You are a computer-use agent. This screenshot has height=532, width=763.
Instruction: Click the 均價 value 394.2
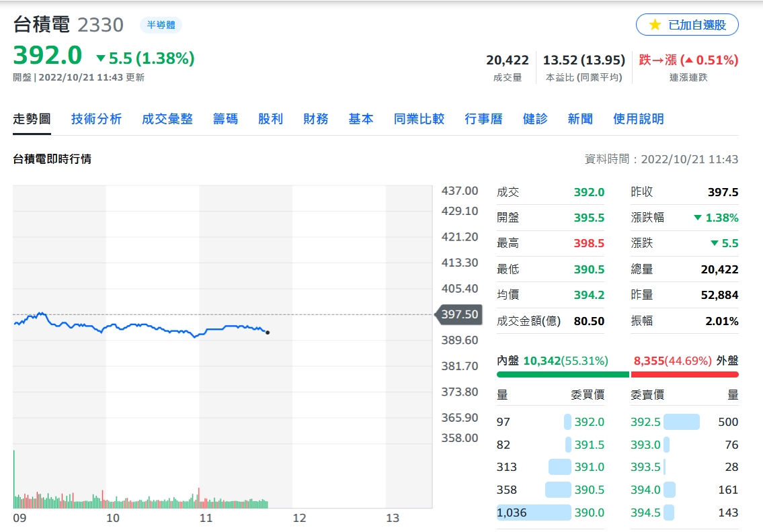(590, 295)
